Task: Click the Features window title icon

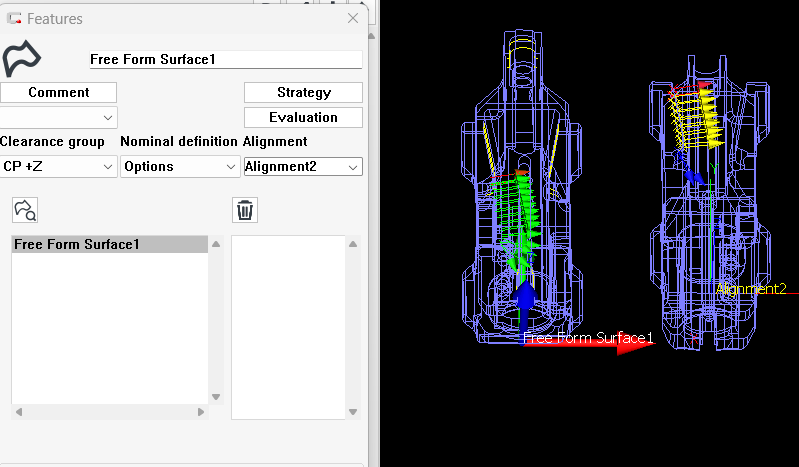Action: click(x=14, y=19)
